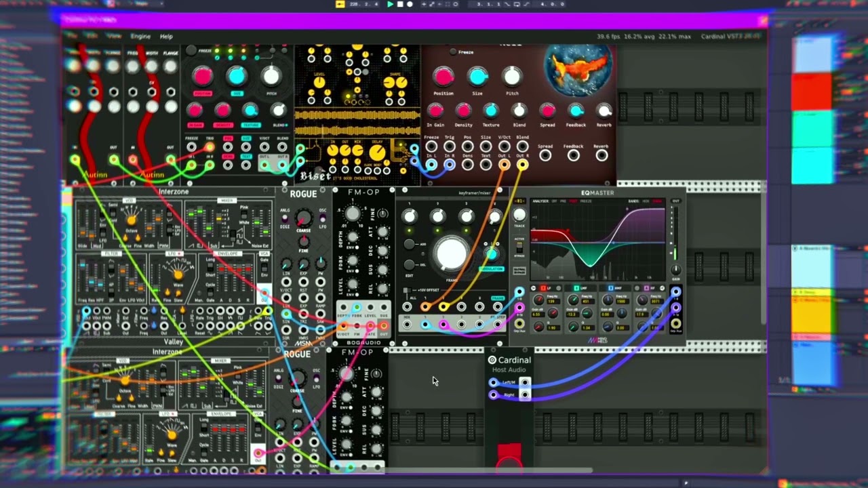Click the globe artwork on brown Clouds module
This screenshot has height=488, width=868.
pos(578,70)
